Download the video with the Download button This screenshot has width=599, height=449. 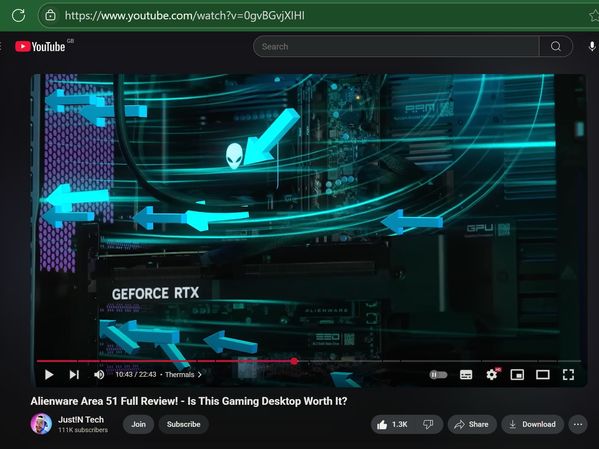tap(533, 425)
